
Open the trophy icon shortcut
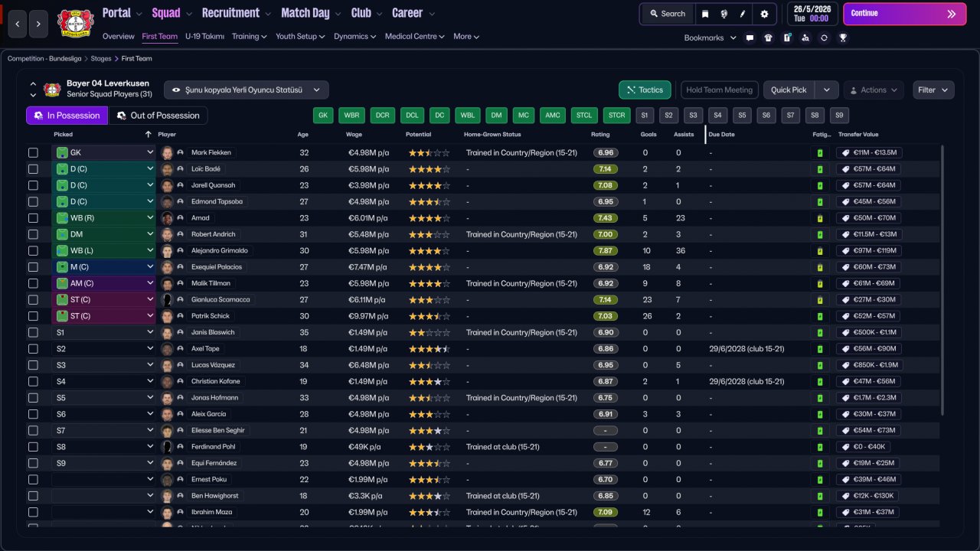pyautogui.click(x=843, y=37)
